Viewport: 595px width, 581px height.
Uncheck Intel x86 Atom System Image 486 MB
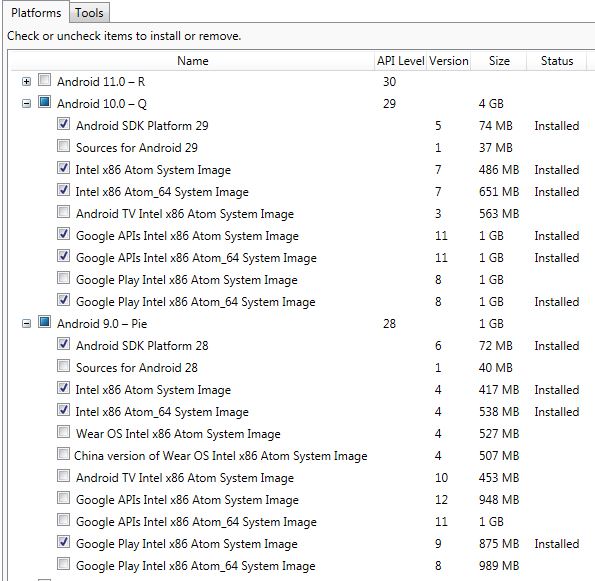pyautogui.click(x=63, y=168)
